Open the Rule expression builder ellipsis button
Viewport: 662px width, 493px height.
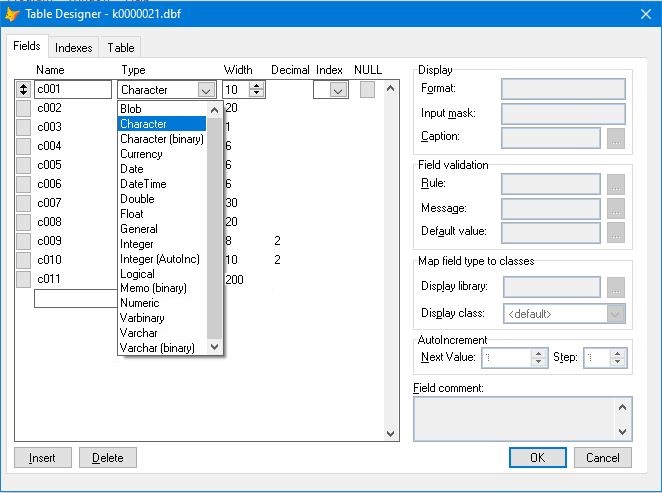(x=617, y=184)
